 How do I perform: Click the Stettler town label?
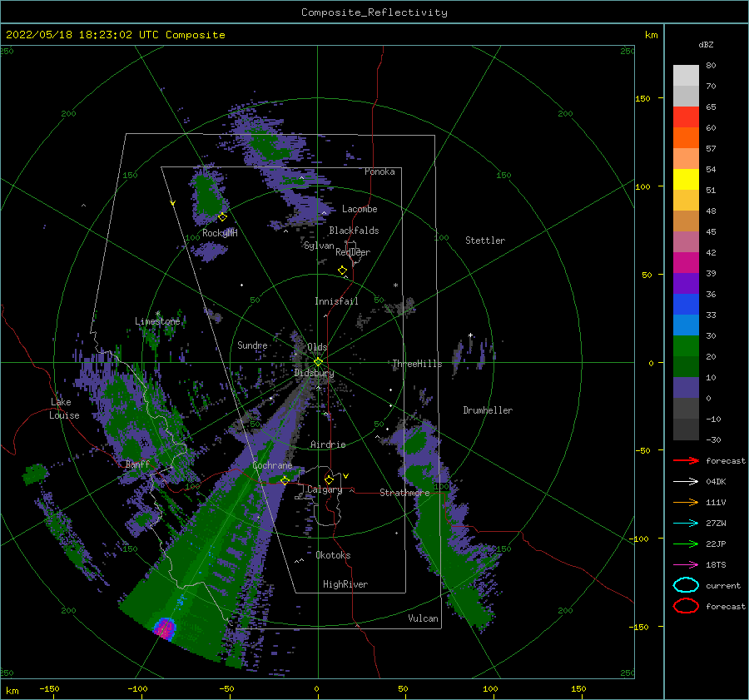[485, 241]
